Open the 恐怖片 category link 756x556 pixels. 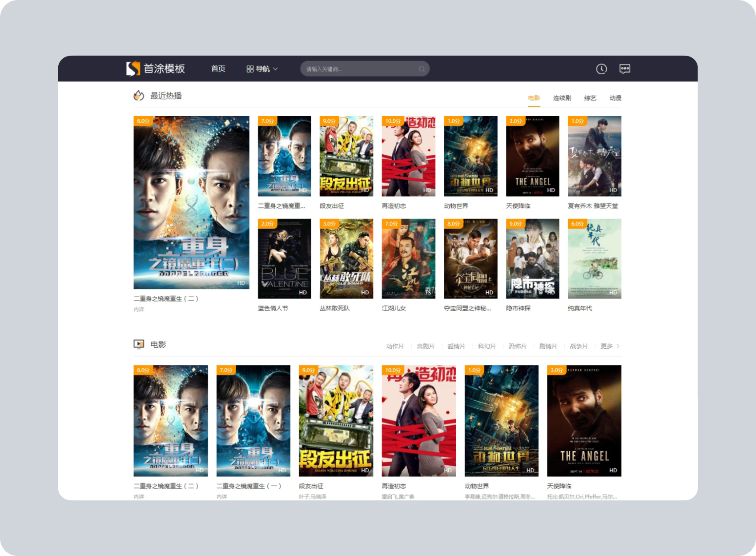(518, 346)
